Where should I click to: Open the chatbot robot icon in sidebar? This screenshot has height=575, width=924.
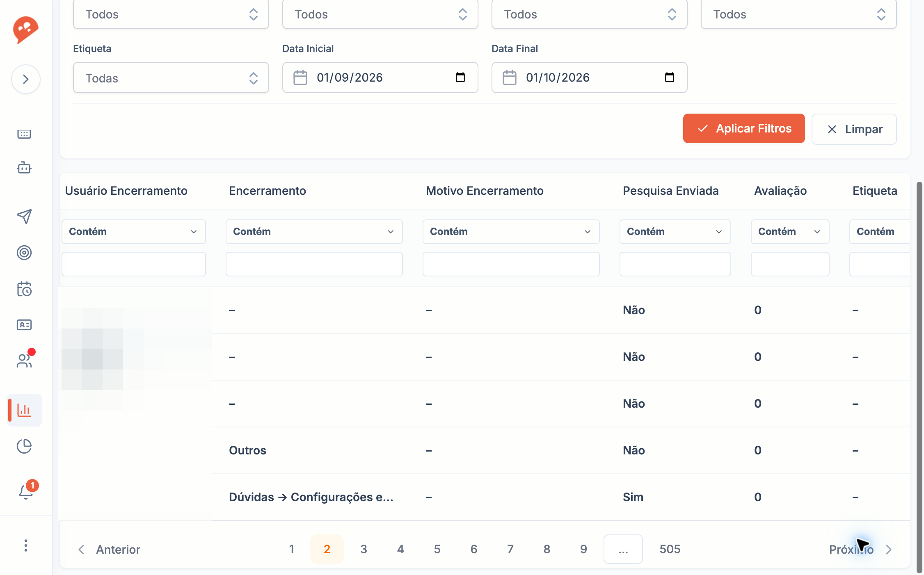pyautogui.click(x=24, y=167)
